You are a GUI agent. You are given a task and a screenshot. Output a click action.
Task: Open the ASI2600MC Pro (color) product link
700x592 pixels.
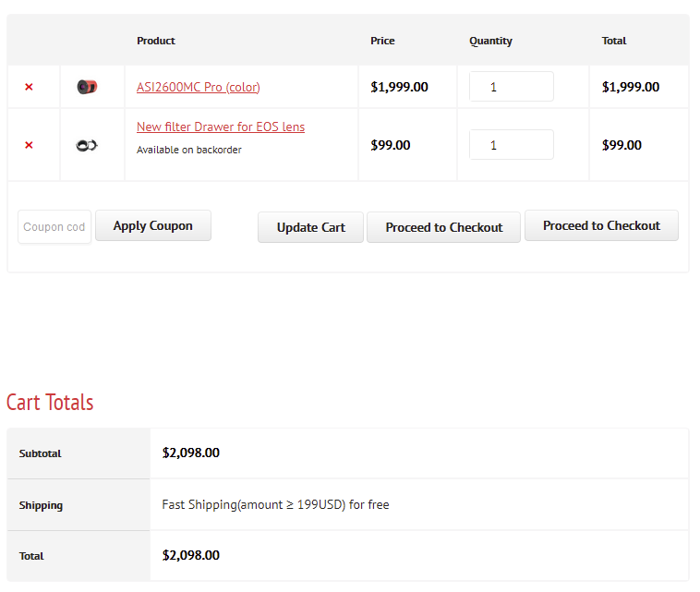coord(198,87)
